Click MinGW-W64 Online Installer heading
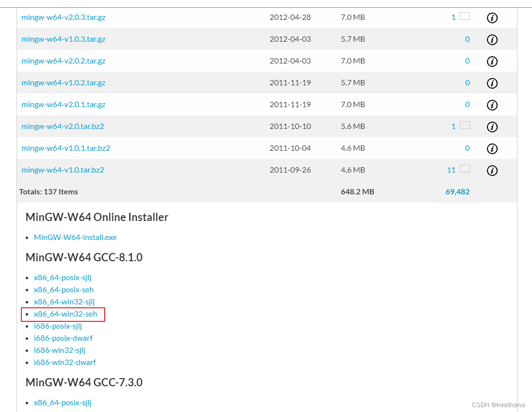Screen dimensions: 532x412 (x=97, y=217)
